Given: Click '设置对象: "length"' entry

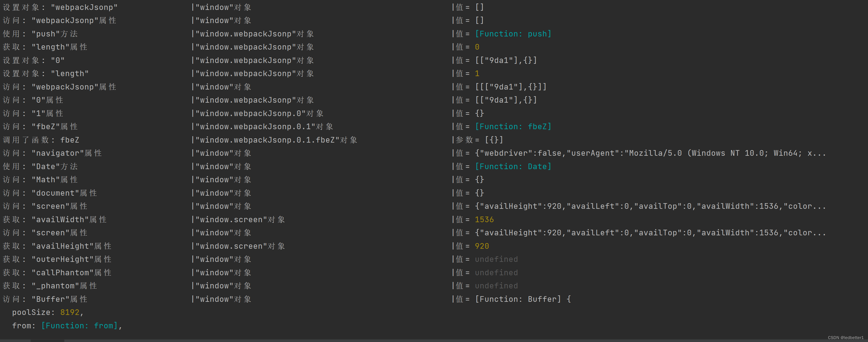Looking at the screenshot, I should [46, 73].
